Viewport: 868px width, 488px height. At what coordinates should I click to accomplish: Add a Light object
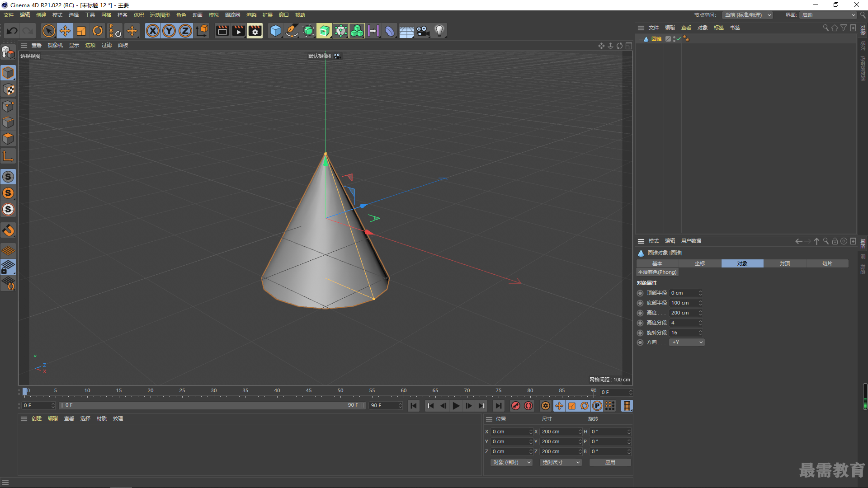tap(439, 31)
